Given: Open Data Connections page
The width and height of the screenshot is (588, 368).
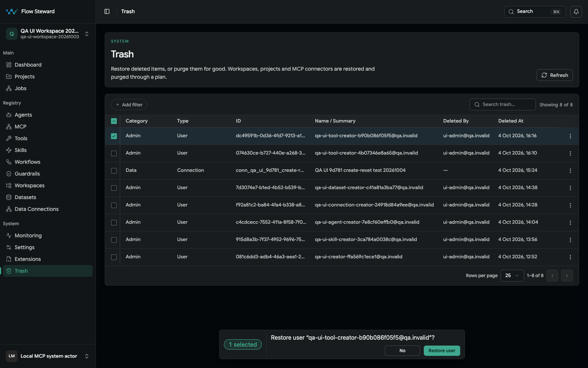Looking at the screenshot, I should click(48, 209).
